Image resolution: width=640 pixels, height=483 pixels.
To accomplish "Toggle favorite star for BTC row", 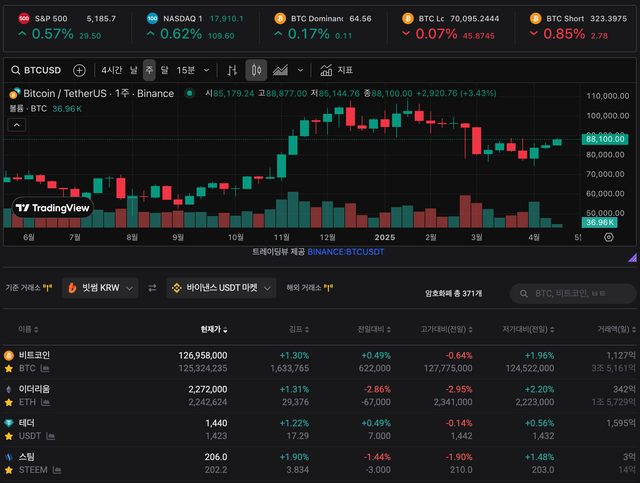I will (x=9, y=369).
